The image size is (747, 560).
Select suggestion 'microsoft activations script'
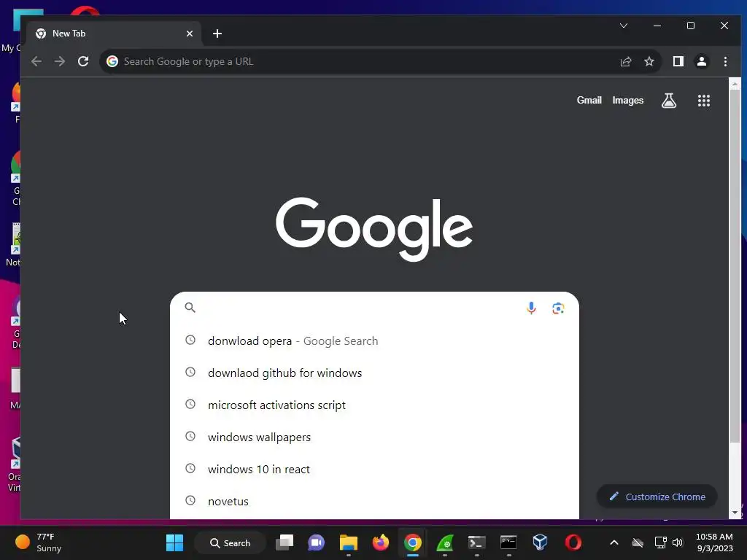coord(374,405)
